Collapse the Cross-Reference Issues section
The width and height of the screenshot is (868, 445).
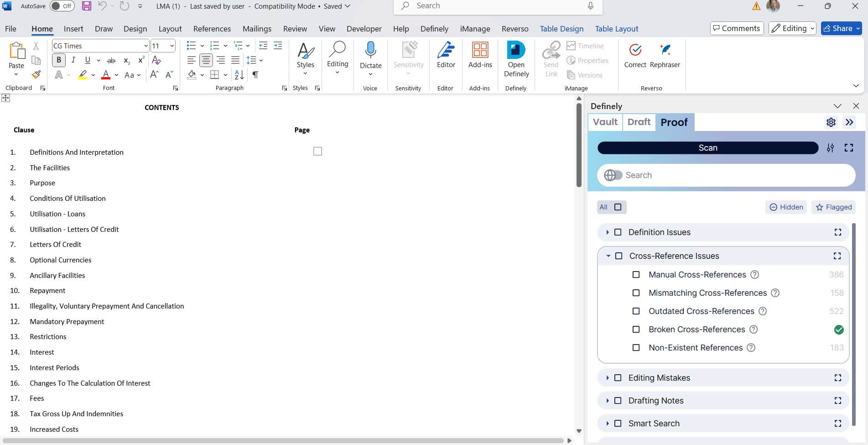(x=608, y=256)
